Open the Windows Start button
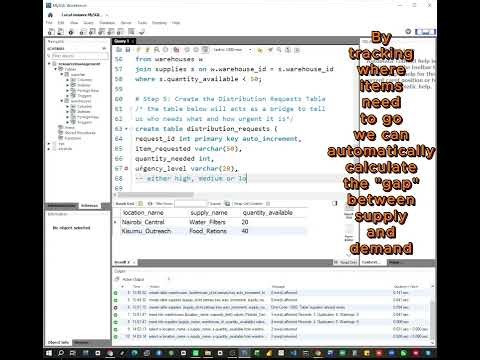Viewport: 480px width, 360px height. click(49, 353)
